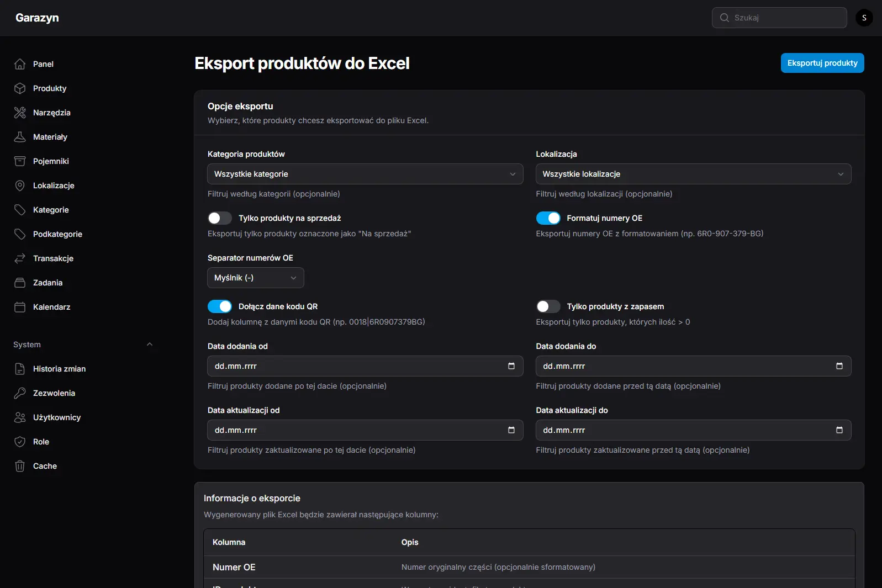Open Historia zmian menu item
Image resolution: width=882 pixels, height=588 pixels.
59,369
